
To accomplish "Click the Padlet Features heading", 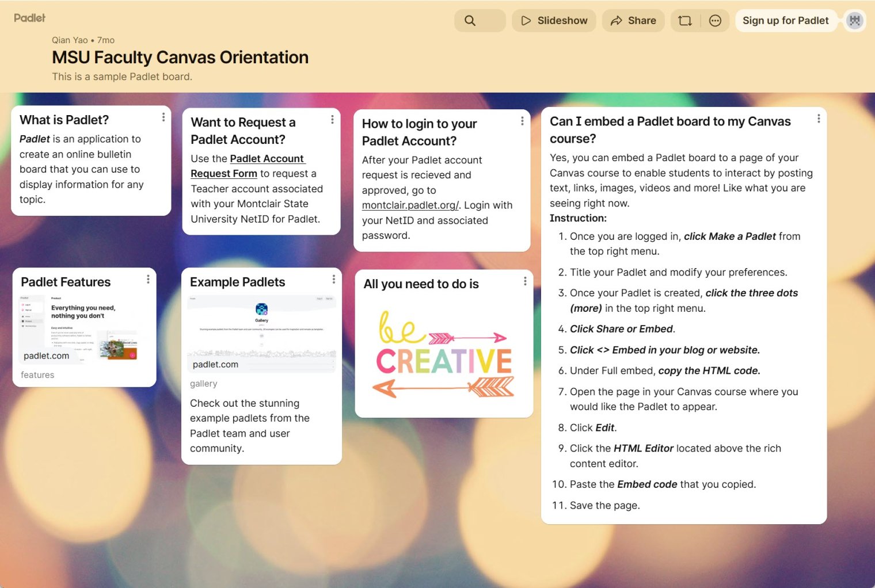I will (66, 282).
